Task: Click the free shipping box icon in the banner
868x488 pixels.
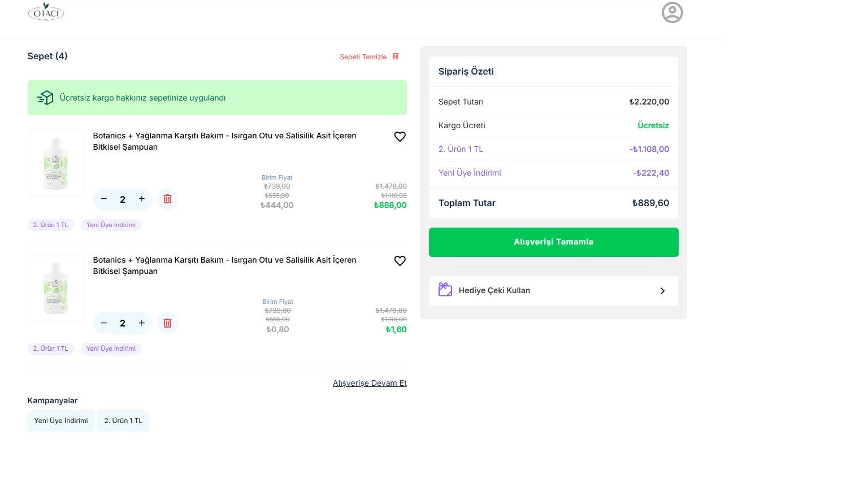Action: pos(45,98)
